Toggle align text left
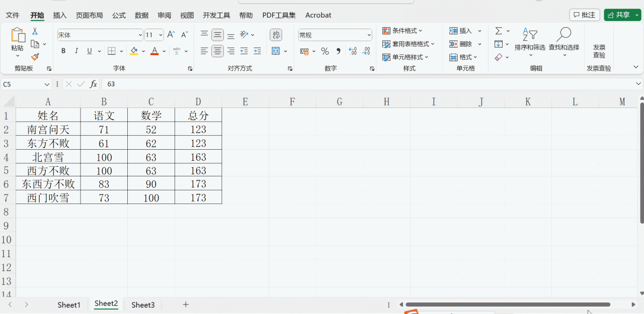The width and height of the screenshot is (644, 314). (204, 51)
